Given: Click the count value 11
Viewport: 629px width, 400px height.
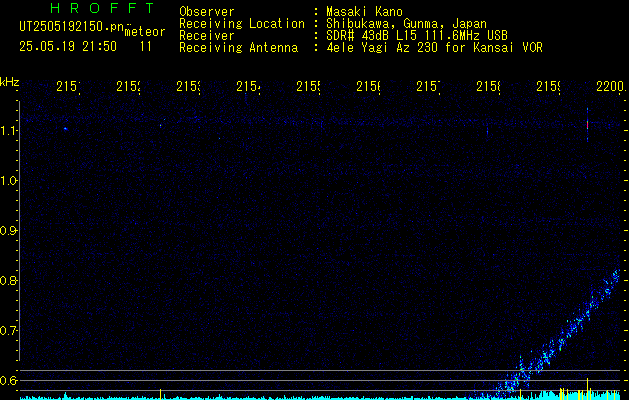Looking at the screenshot, I should [146, 47].
